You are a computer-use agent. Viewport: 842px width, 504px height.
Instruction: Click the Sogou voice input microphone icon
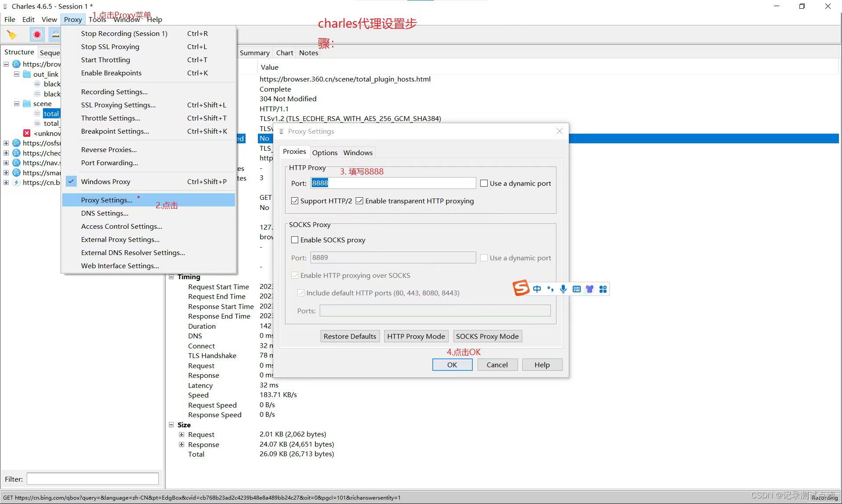click(x=563, y=289)
